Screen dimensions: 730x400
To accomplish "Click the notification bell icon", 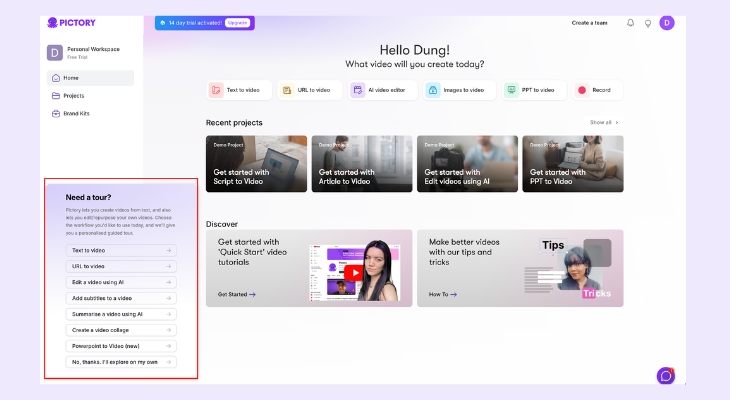I will (x=630, y=23).
